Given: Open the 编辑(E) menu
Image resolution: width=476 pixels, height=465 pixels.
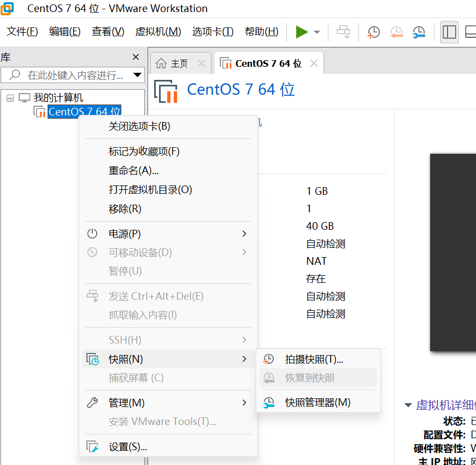Looking at the screenshot, I should coord(64,31).
